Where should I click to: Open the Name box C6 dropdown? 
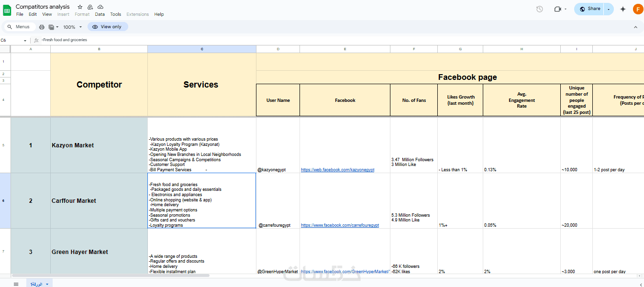[25, 40]
